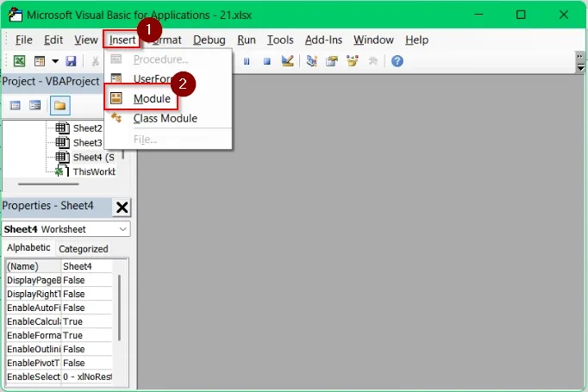
Task: Click the Properties list vertical scrollbar
Action: coord(120,308)
